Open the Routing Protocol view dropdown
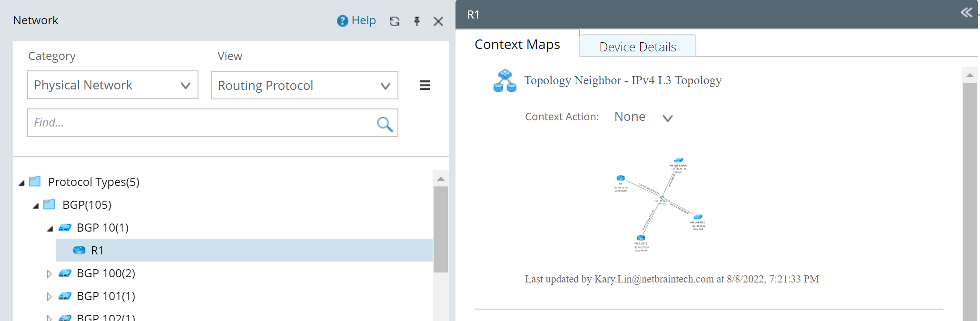Image resolution: width=980 pixels, height=321 pixels. click(386, 86)
